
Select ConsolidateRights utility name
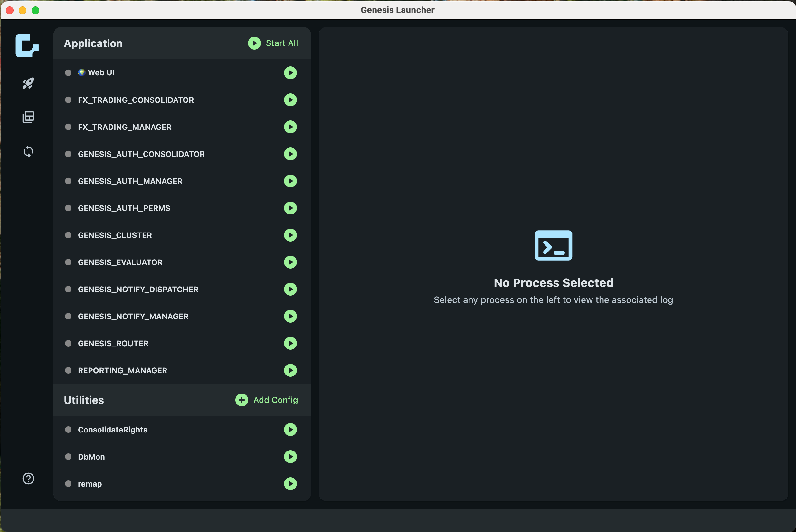point(113,430)
